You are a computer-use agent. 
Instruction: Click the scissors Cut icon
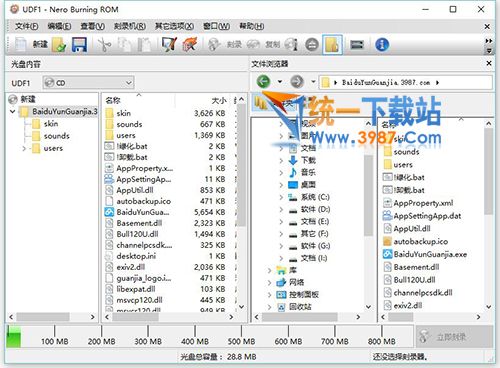tap(104, 45)
